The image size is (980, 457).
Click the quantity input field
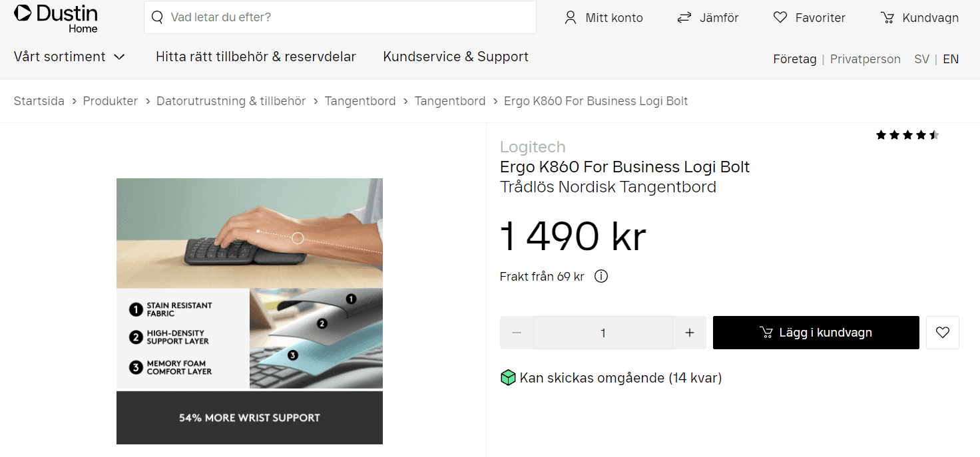603,333
